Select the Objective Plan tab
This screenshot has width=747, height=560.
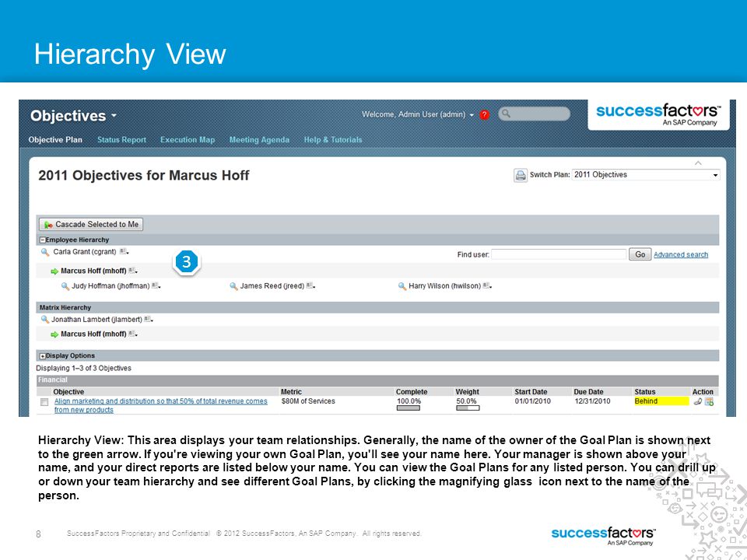pos(55,139)
